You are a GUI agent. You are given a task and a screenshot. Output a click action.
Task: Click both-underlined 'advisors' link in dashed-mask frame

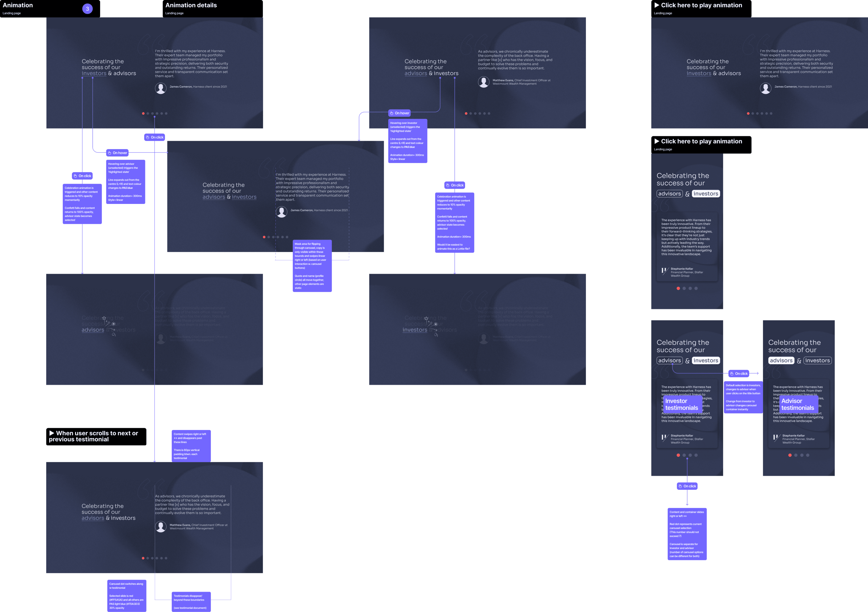click(214, 197)
